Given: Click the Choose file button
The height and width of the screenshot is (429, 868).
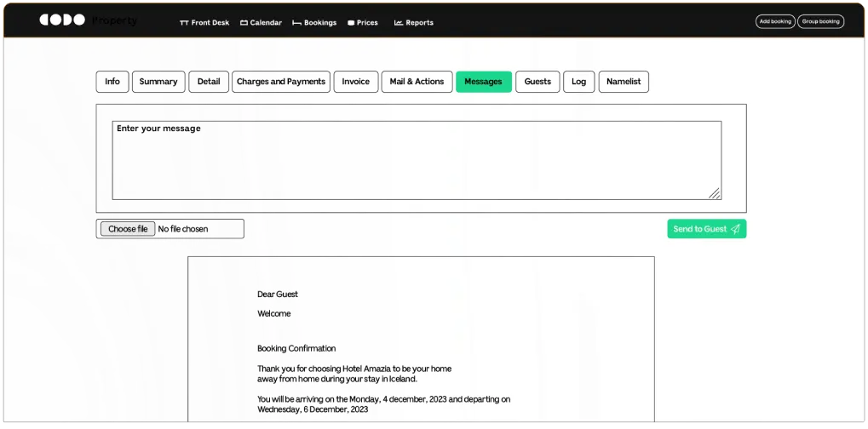Looking at the screenshot, I should tap(128, 229).
